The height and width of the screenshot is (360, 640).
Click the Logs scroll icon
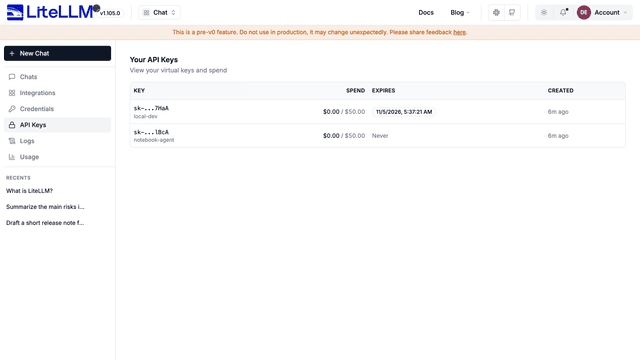click(12, 141)
